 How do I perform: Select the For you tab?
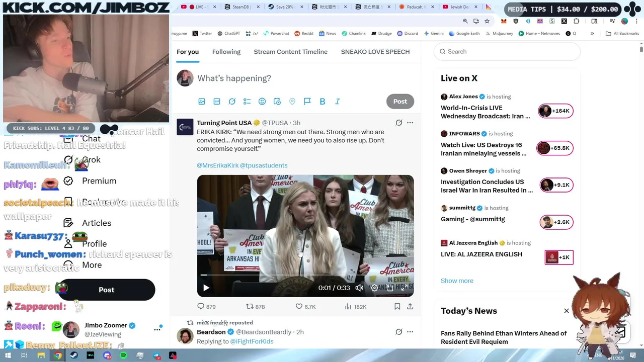(x=188, y=52)
